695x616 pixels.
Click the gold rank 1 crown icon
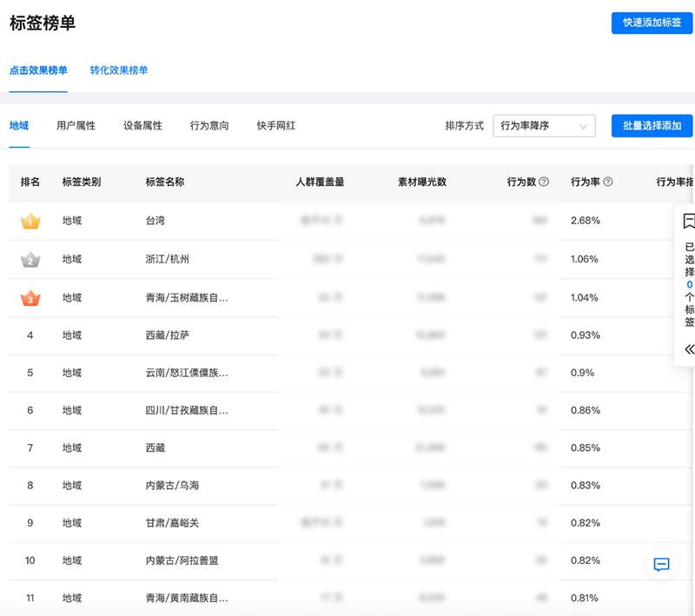pyautogui.click(x=30, y=222)
